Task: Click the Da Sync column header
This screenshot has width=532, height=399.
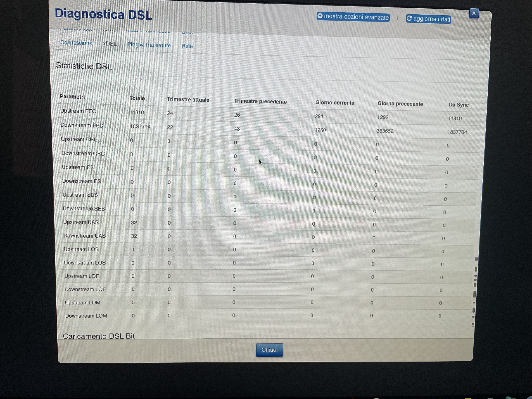Action: coord(458,105)
